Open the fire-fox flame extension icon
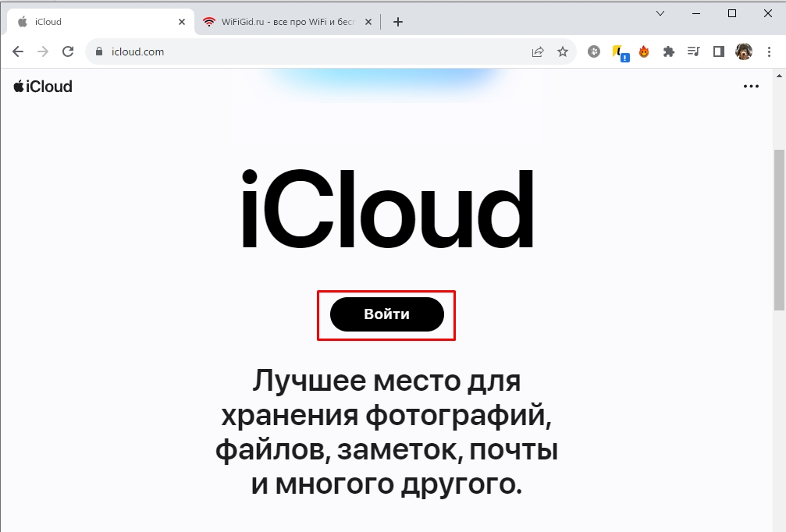The height and width of the screenshot is (532, 786). pyautogui.click(x=644, y=51)
